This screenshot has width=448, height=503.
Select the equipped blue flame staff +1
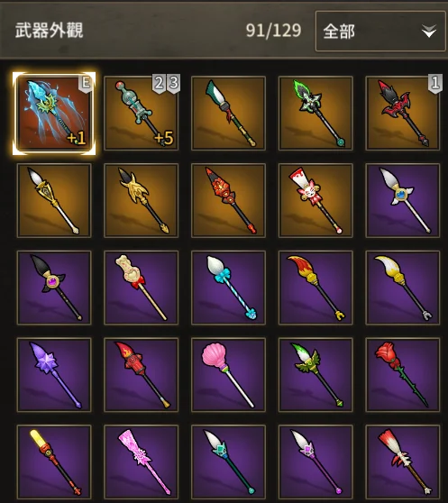(x=54, y=114)
